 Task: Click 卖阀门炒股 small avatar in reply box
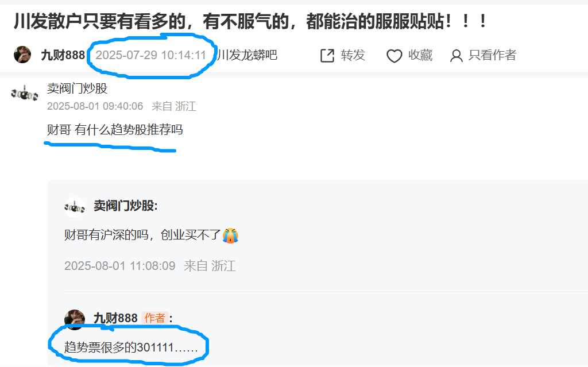75,207
